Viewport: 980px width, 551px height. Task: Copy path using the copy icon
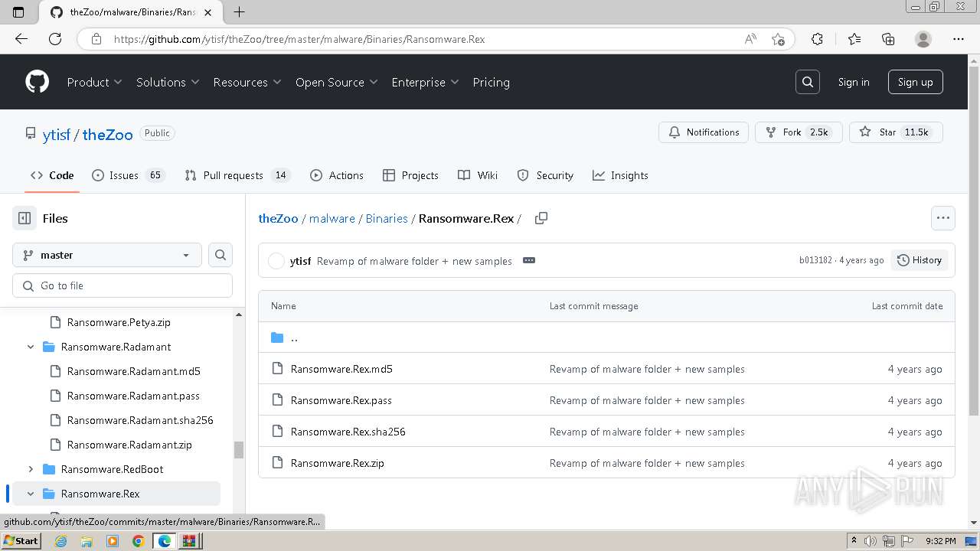pos(541,218)
